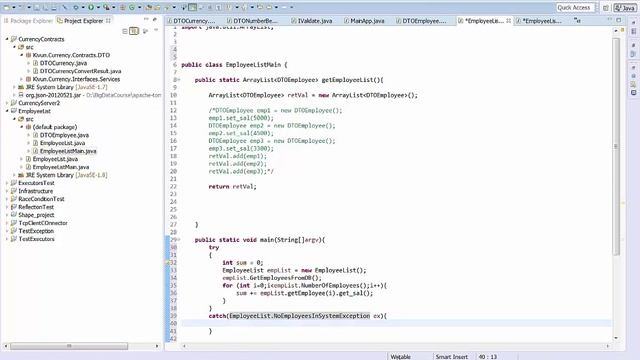Click the warning marker on line 32
This screenshot has width=640, height=360.
click(167, 263)
